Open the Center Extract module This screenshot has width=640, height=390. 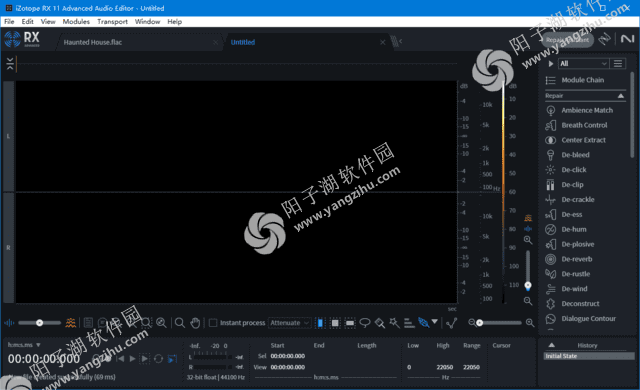(x=583, y=140)
